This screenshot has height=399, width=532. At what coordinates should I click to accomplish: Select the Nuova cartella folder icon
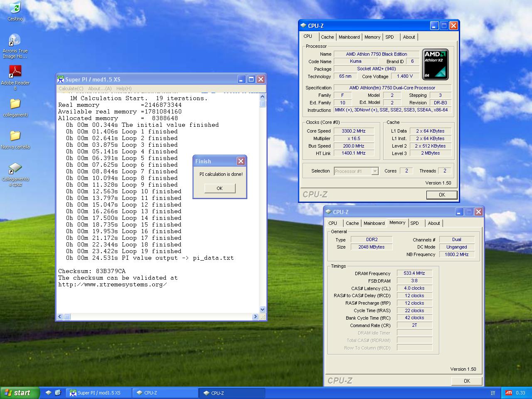15,140
